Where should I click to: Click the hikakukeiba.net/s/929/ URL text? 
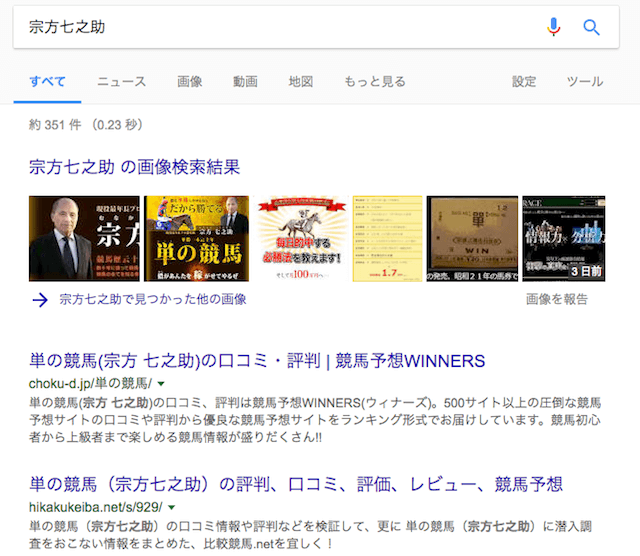click(x=96, y=507)
